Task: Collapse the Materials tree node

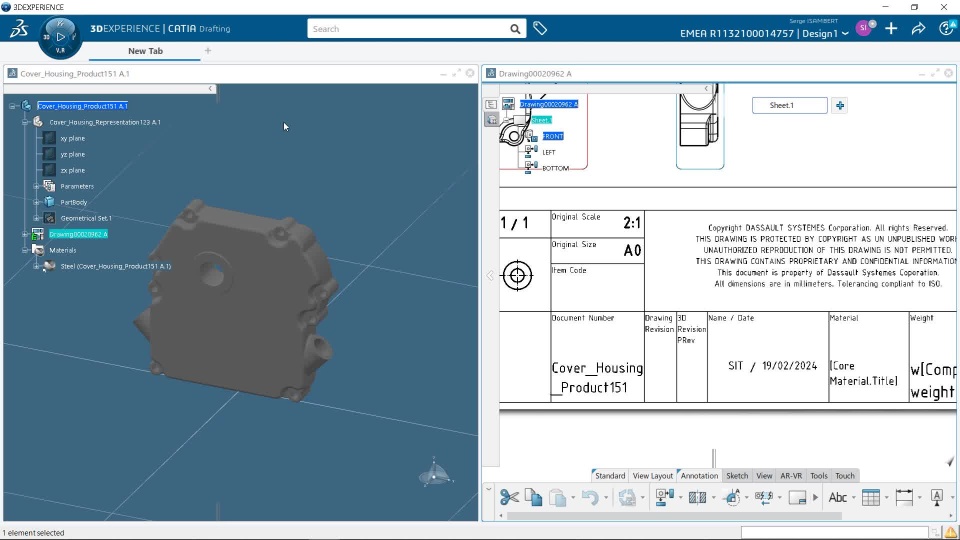Action: pyautogui.click(x=25, y=250)
